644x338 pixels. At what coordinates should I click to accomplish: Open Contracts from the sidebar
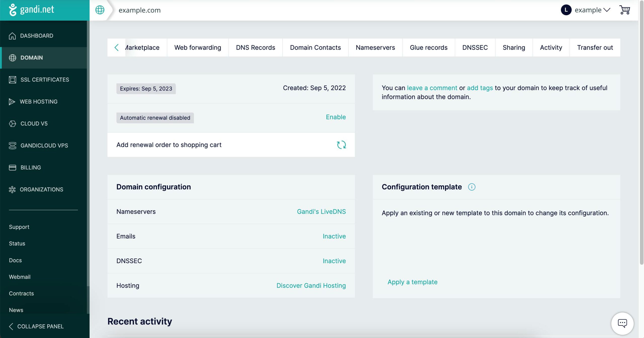click(21, 293)
